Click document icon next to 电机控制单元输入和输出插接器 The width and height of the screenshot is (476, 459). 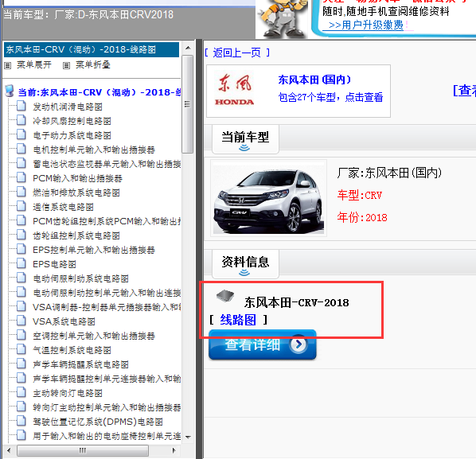click(x=21, y=149)
